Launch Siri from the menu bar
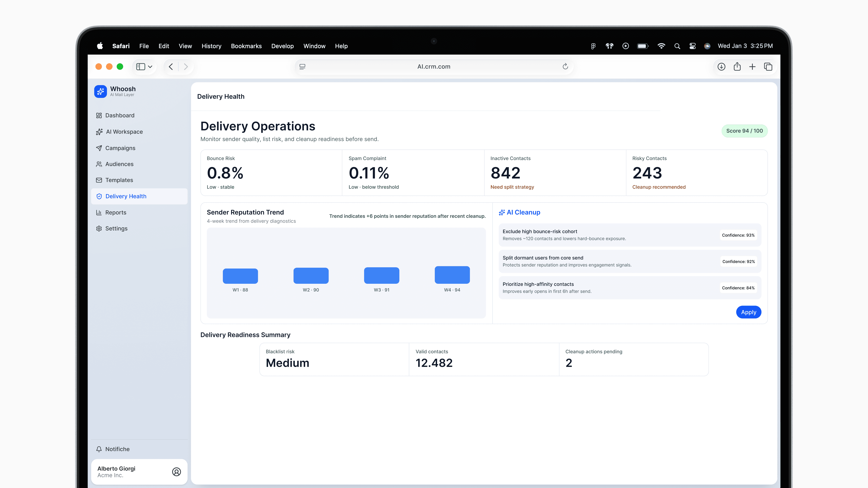Viewport: 868px width, 488px height. [x=707, y=46]
